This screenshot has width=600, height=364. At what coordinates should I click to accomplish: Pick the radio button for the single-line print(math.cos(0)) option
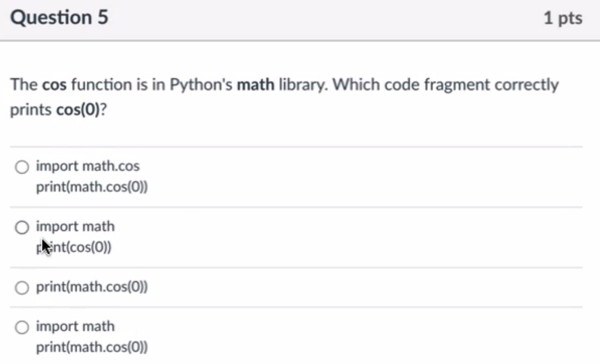22,288
